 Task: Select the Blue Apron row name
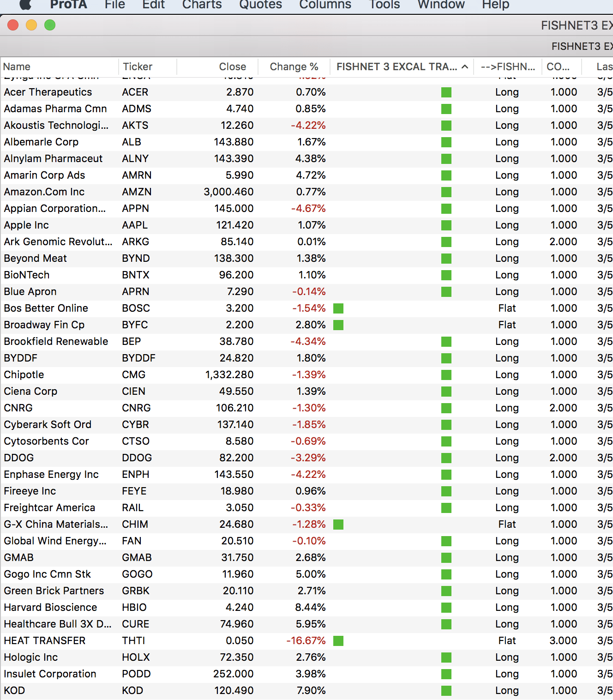(x=30, y=291)
